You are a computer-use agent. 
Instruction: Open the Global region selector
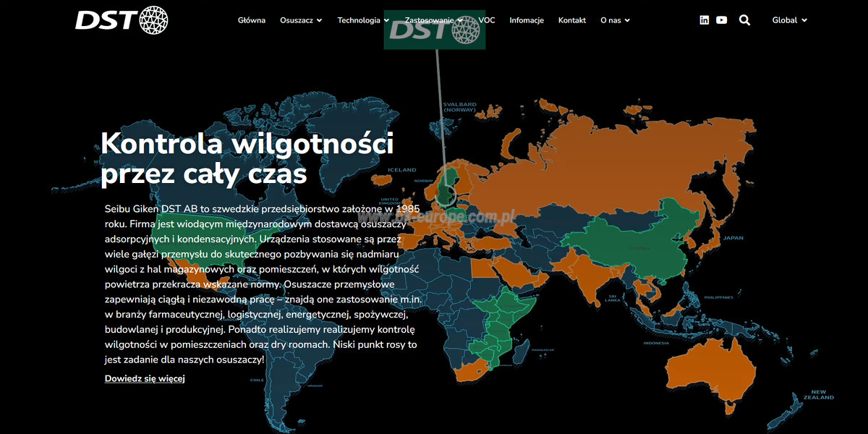790,20
